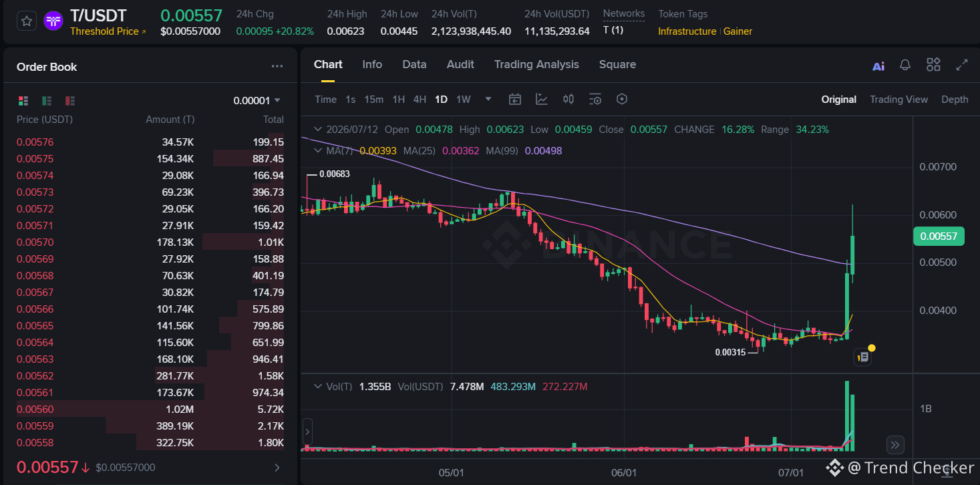Click the hexagon chart preferences icon
This screenshot has width=980, height=485.
coord(622,100)
